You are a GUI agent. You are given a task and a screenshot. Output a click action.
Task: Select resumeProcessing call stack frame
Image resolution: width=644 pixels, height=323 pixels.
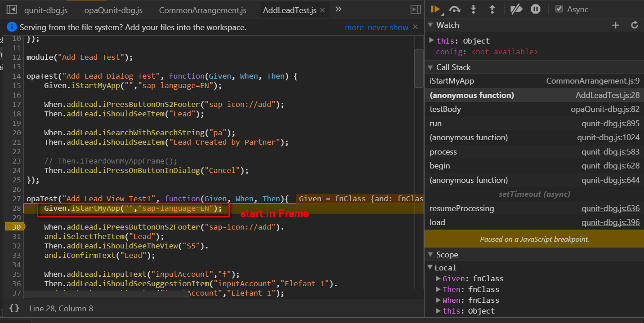click(x=534, y=208)
